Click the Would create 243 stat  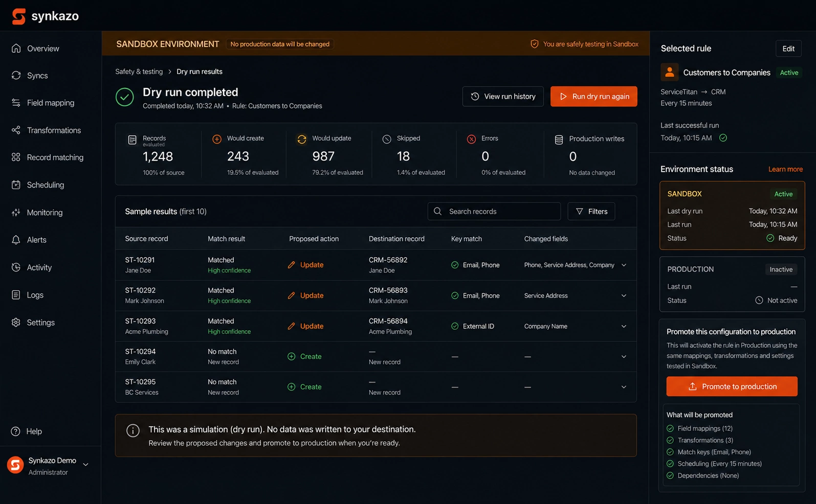point(245,155)
